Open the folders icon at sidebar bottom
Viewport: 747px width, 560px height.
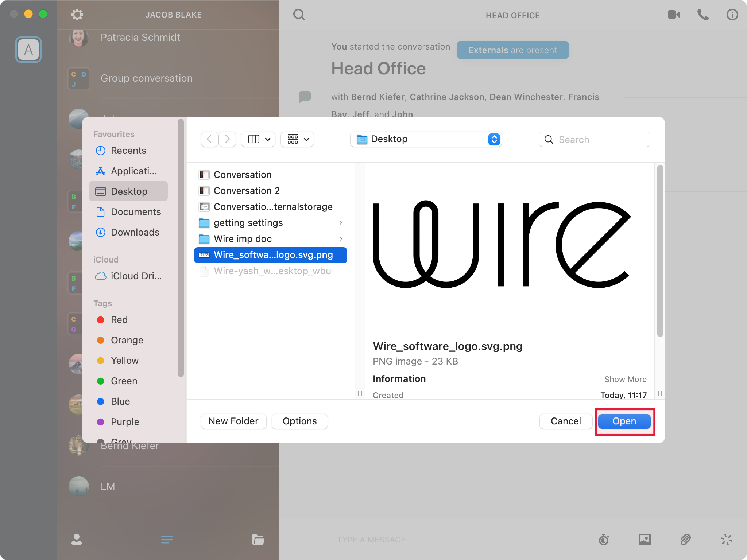(258, 539)
